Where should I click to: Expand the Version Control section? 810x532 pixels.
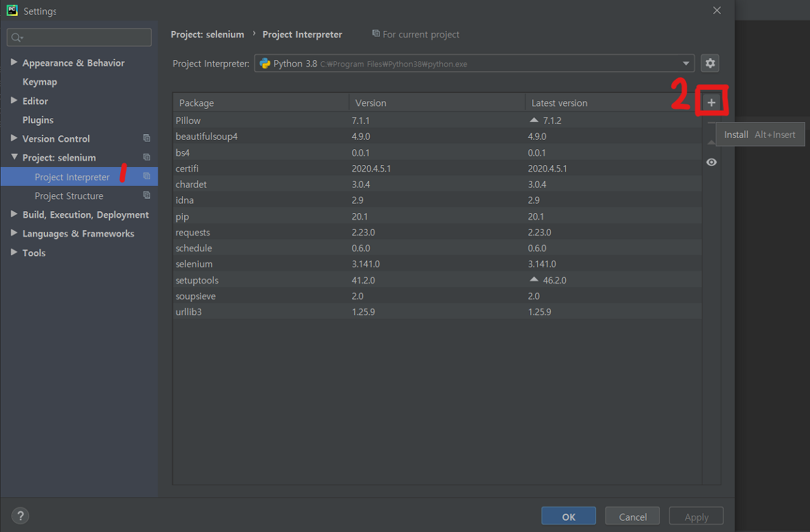pyautogui.click(x=14, y=139)
